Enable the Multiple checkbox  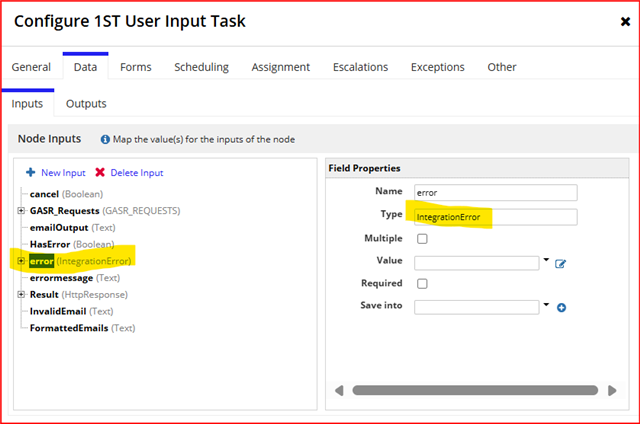(x=422, y=238)
